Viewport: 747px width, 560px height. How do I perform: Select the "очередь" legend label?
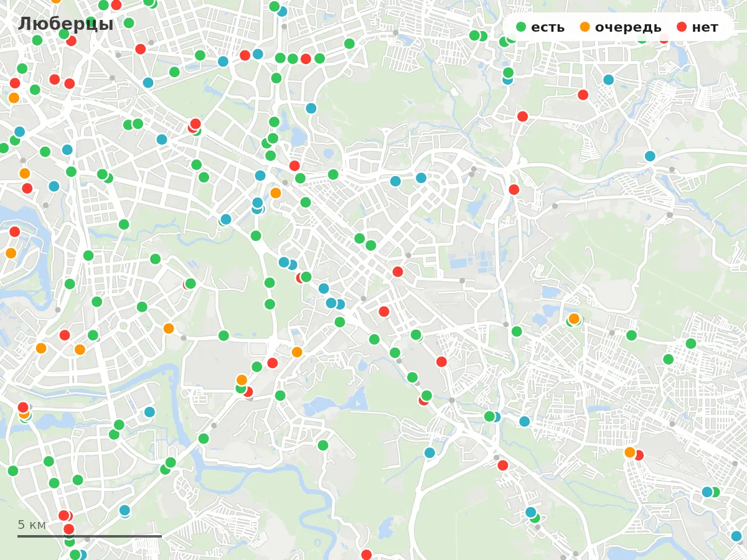click(628, 27)
